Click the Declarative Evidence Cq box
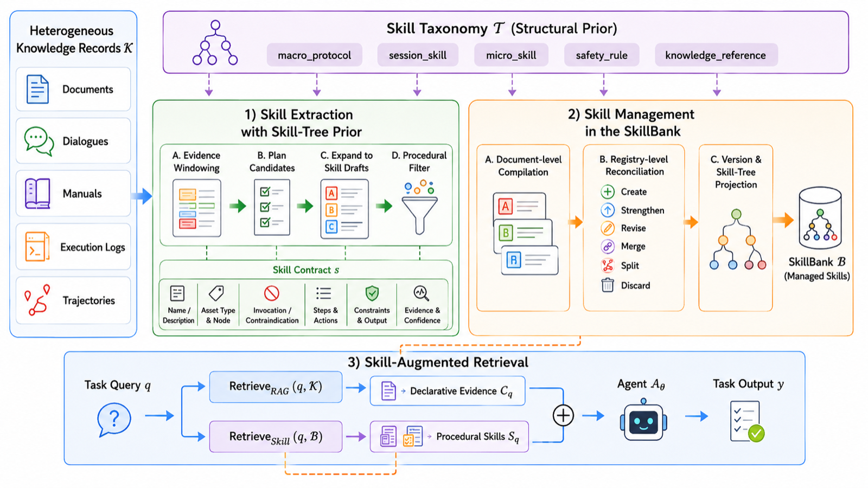The height and width of the screenshot is (488, 868). [448, 391]
